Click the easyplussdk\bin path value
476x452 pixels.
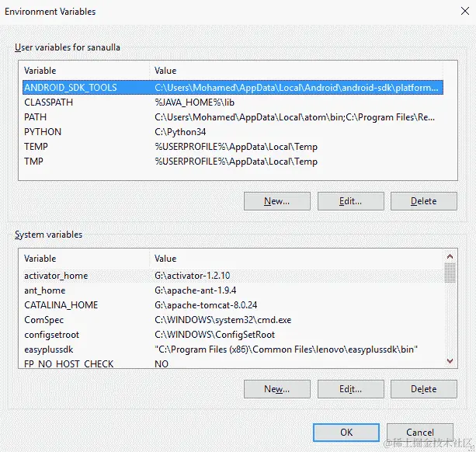[x=286, y=349]
